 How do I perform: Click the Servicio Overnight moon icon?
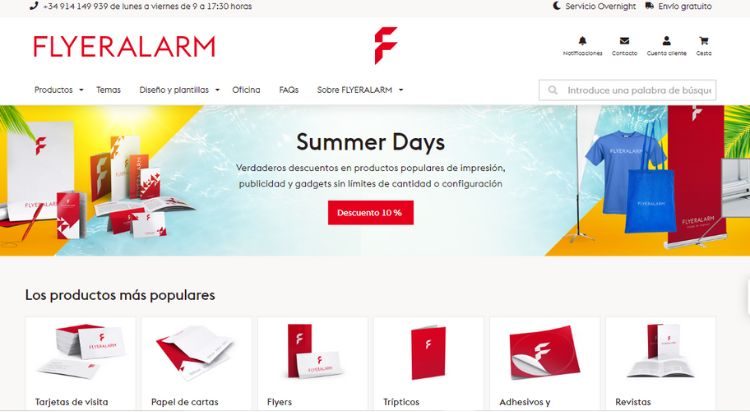(557, 6)
